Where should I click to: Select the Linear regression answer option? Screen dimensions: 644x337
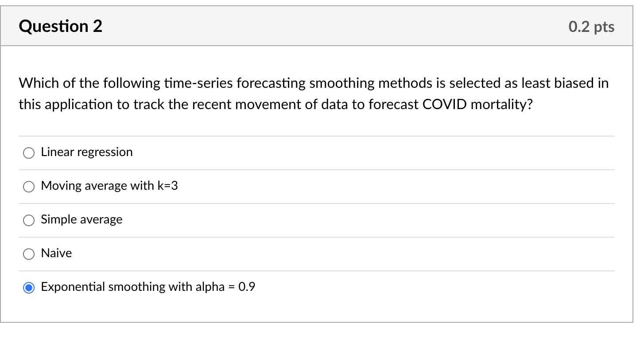tap(28, 153)
